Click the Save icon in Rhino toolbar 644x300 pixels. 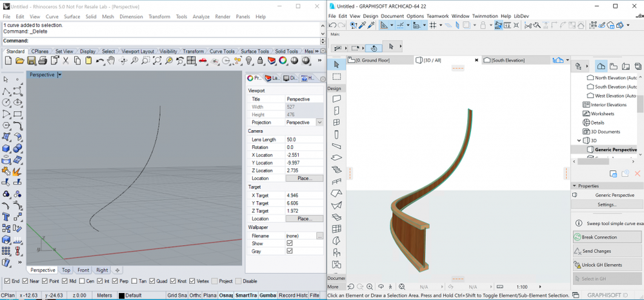tap(30, 61)
